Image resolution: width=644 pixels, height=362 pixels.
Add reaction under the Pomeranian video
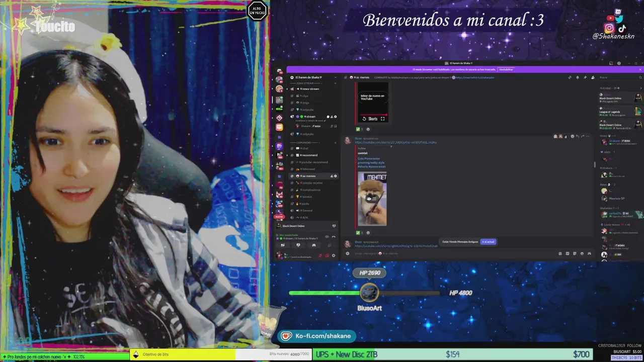tap(368, 233)
